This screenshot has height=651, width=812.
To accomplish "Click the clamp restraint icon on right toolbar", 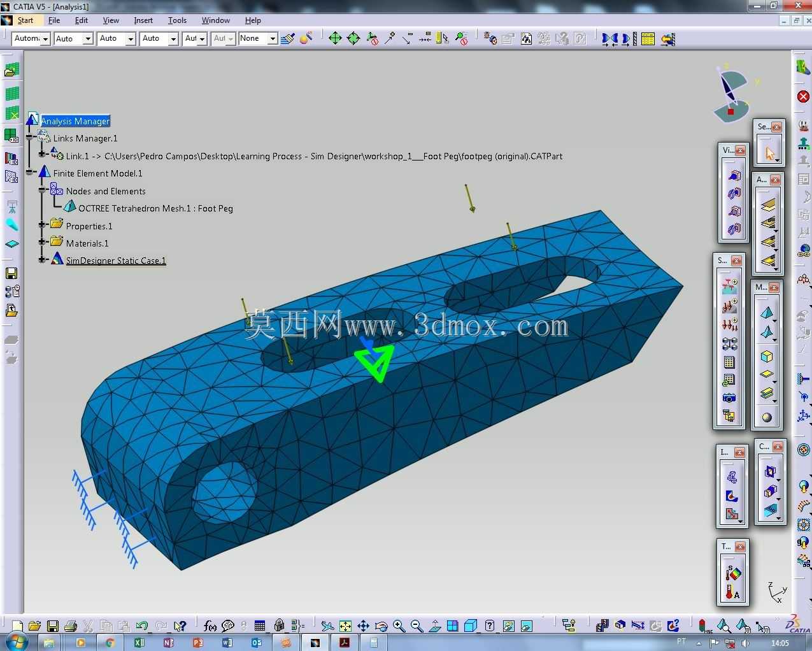I will (x=804, y=380).
